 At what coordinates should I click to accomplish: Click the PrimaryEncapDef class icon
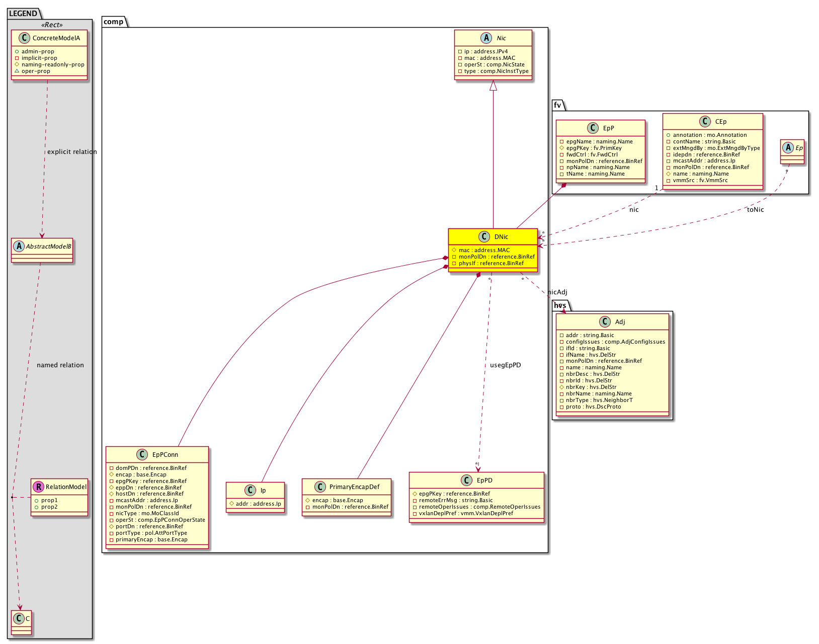(x=319, y=487)
